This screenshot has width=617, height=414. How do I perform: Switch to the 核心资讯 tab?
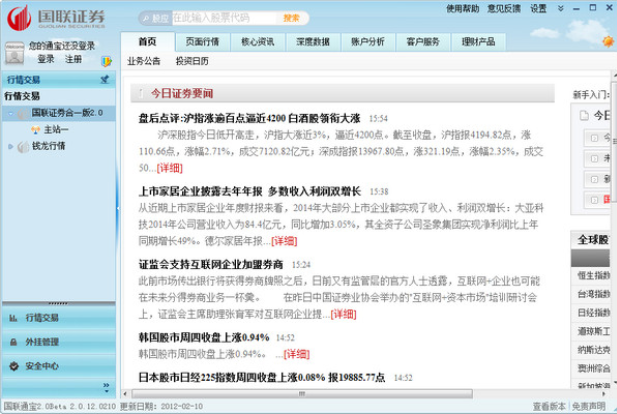tap(258, 42)
